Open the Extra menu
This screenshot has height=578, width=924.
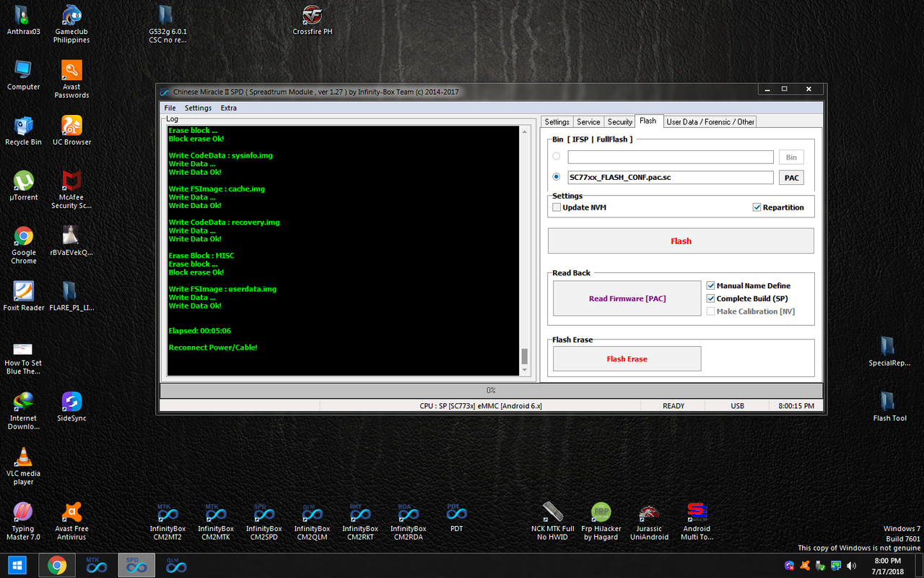[228, 108]
